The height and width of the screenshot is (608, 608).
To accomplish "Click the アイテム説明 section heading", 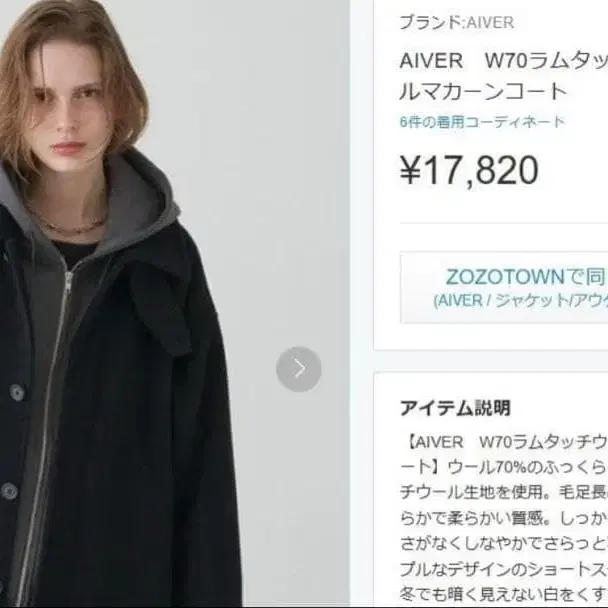I will pos(455,408).
